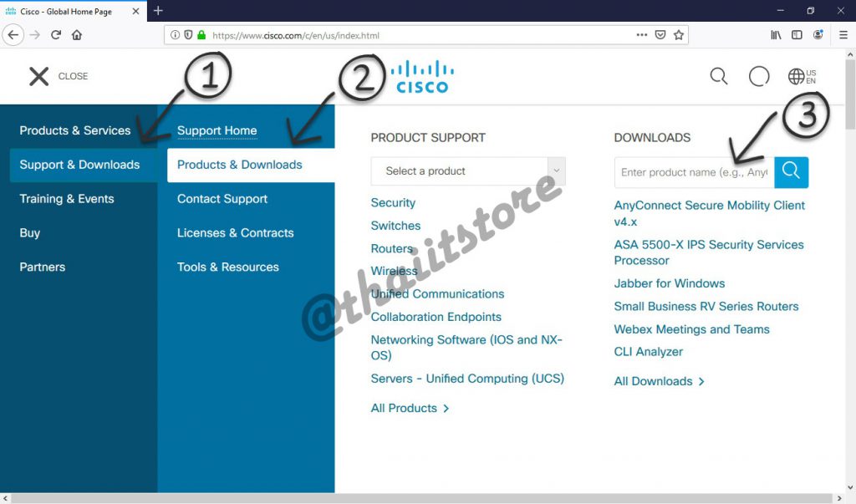Go to Support Home submenu link

tap(217, 130)
